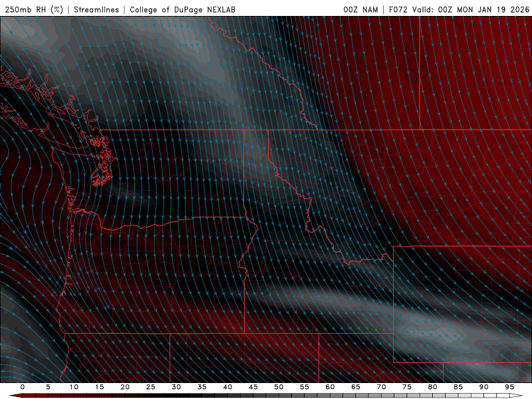Image resolution: width=532 pixels, height=399 pixels.
Task: Click the '20' value on the color scale
Action: tap(125, 387)
